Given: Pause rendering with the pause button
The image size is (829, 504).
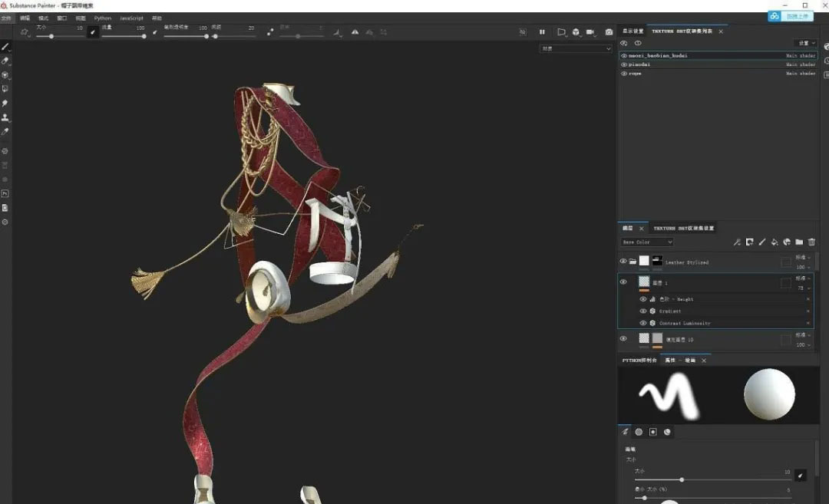Looking at the screenshot, I should point(542,32).
